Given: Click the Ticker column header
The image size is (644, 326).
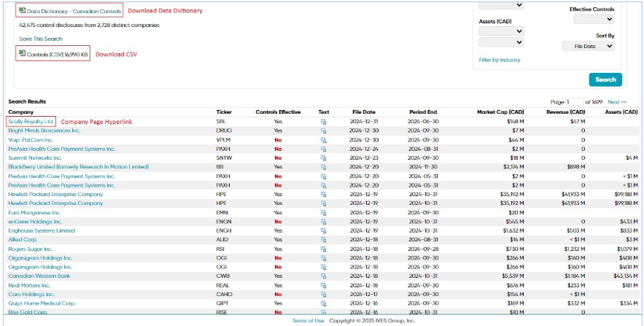Looking at the screenshot, I should (224, 112).
